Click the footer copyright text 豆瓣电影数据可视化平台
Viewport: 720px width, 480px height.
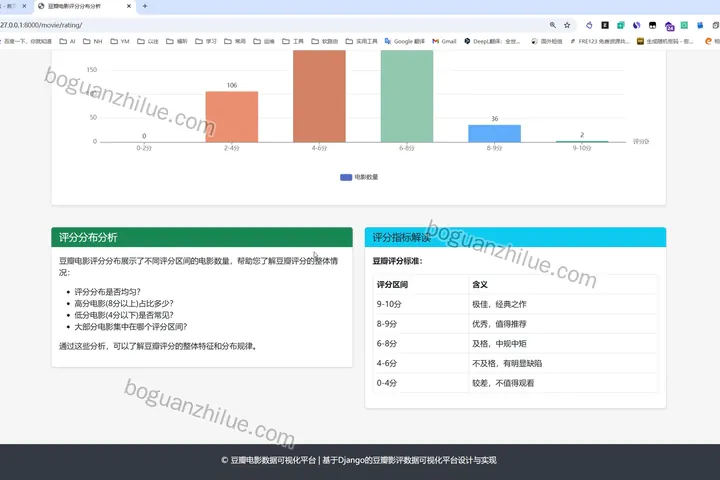tap(273, 460)
